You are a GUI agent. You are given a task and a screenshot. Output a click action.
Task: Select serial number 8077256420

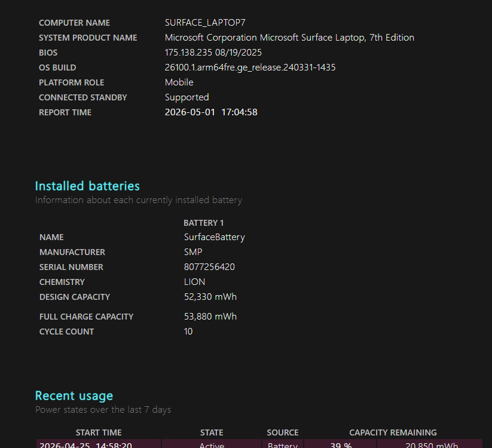point(209,267)
